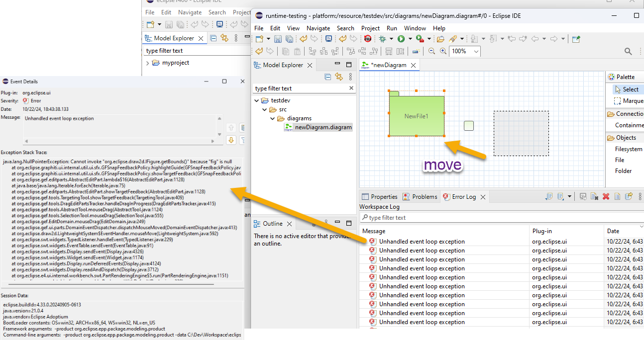Click the Zoom In magnifier icon
Screen dimensions: 644x340
point(443,51)
